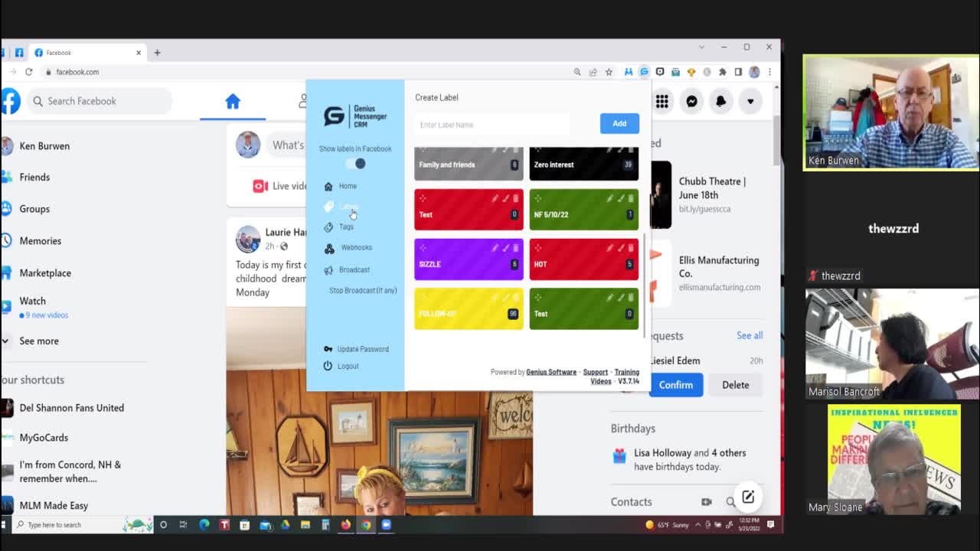Open Zoom from Windows taskbar
Screen dimensions: 980x551
[387, 525]
